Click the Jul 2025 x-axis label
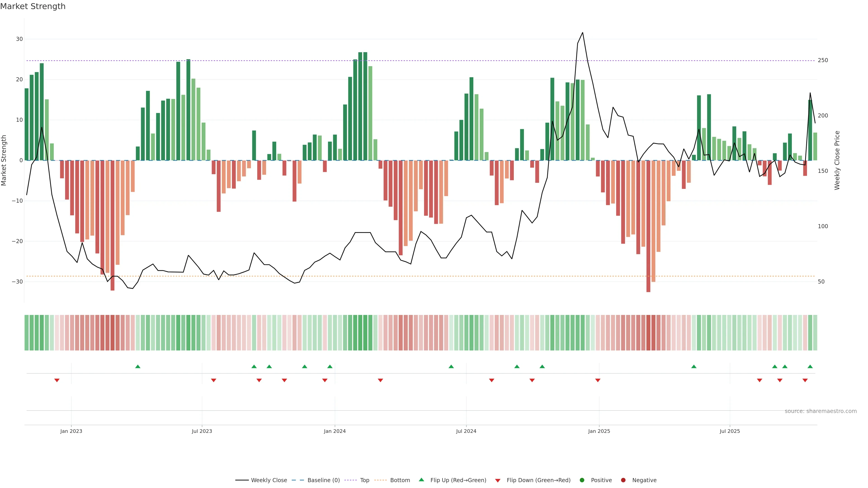Viewport: 868px width, 488px height. click(729, 431)
